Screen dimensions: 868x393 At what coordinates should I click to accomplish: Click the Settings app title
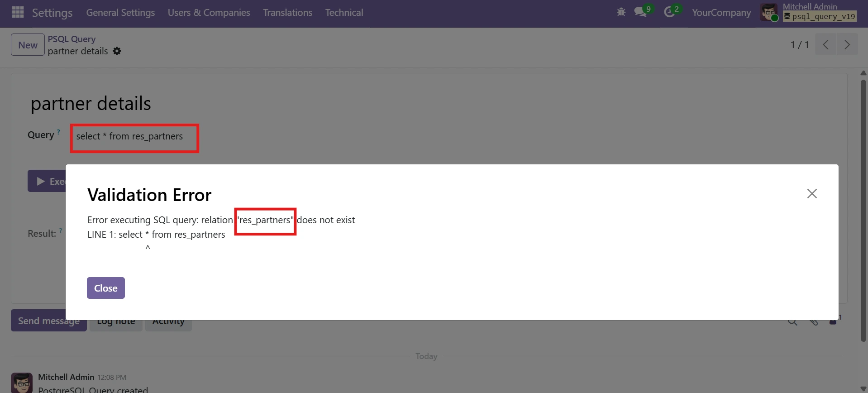pyautogui.click(x=52, y=13)
